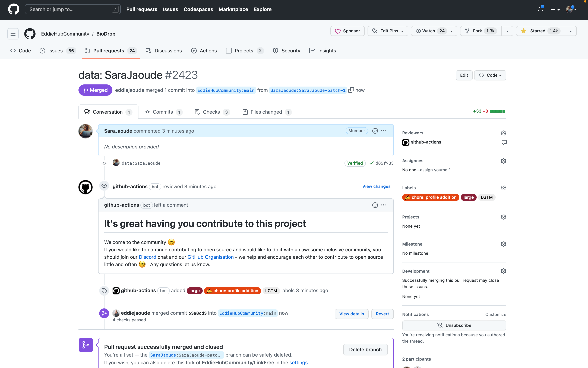Expand the Code dropdown near Edit
Screen dimensions: 588x368
click(x=490, y=75)
